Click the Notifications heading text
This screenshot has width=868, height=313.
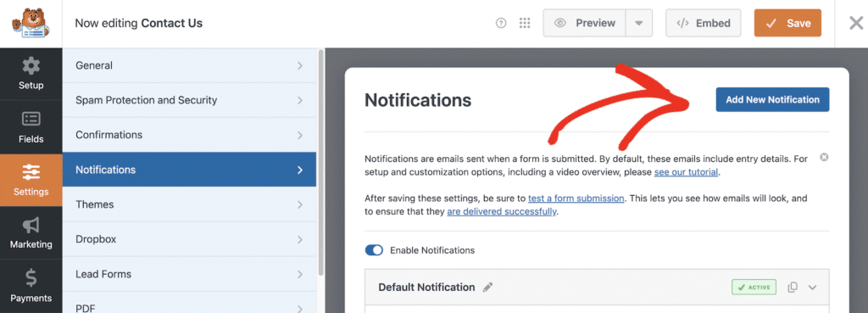(x=418, y=100)
